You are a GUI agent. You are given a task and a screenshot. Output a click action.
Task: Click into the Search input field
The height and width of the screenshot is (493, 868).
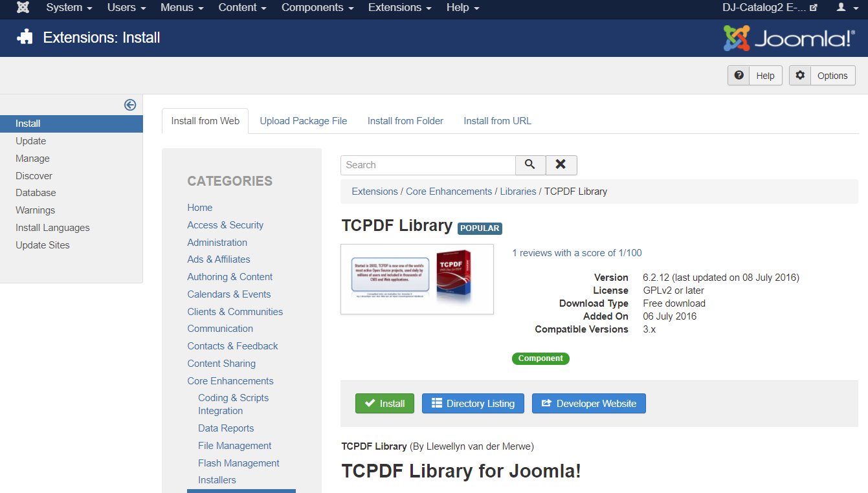tap(428, 165)
